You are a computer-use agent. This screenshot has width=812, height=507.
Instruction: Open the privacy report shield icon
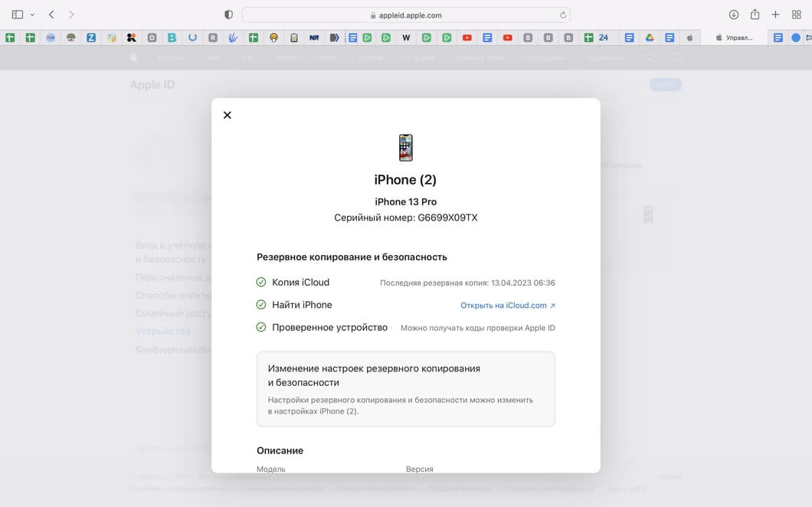(x=228, y=15)
